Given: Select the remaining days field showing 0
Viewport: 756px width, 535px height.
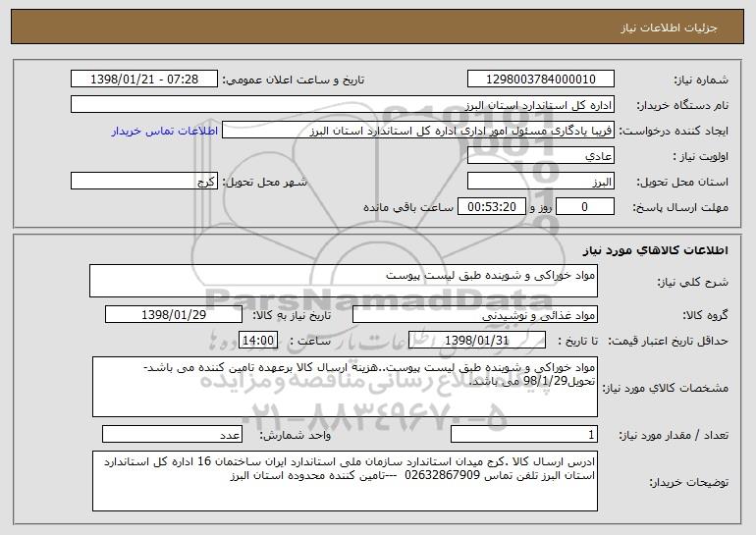Looking at the screenshot, I should click(x=585, y=207).
